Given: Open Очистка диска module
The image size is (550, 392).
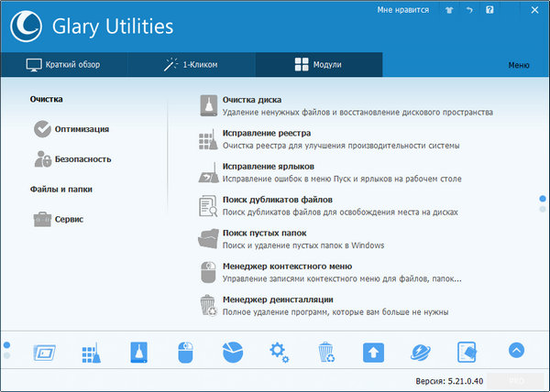Looking at the screenshot, I should [x=252, y=100].
